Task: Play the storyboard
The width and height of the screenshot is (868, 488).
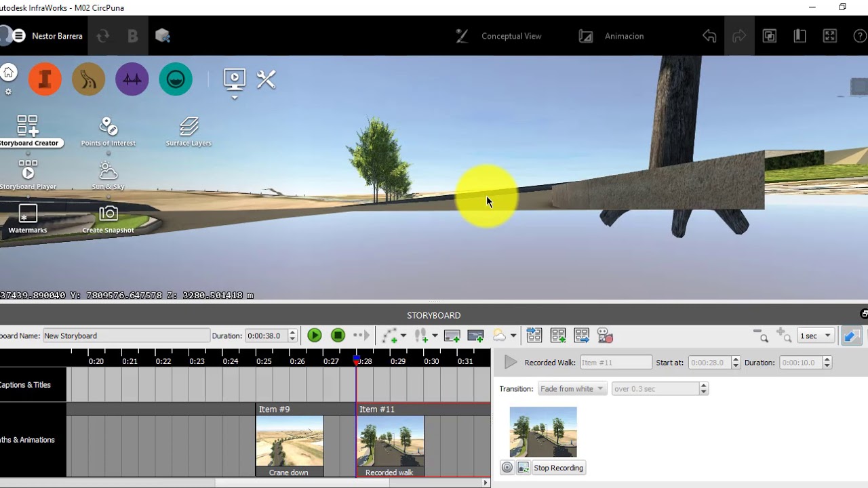Action: click(314, 335)
